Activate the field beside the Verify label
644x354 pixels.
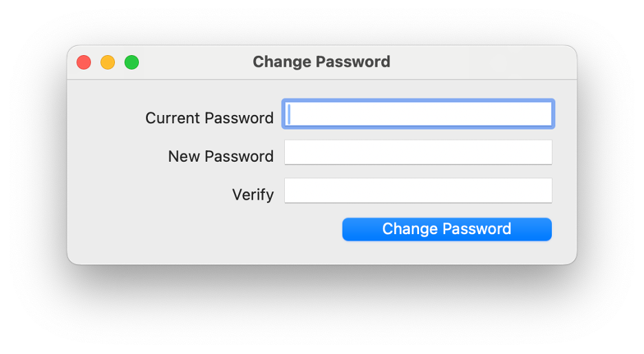click(418, 191)
